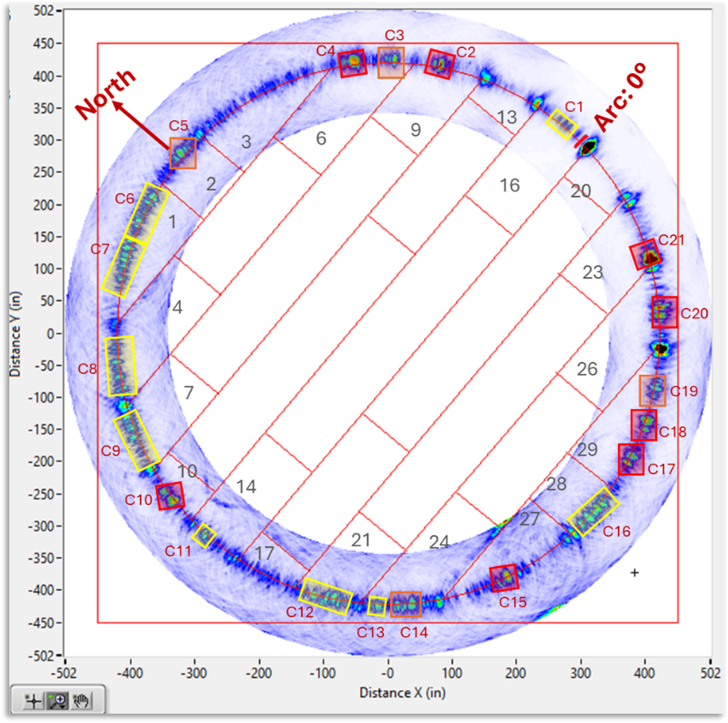This screenshot has width=728, height=723.
Task: Click the Y-axis minimum value "-502"
Action: 42,655
